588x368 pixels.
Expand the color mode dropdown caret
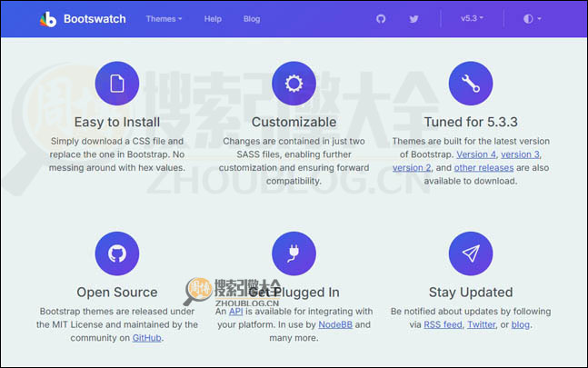pos(539,19)
